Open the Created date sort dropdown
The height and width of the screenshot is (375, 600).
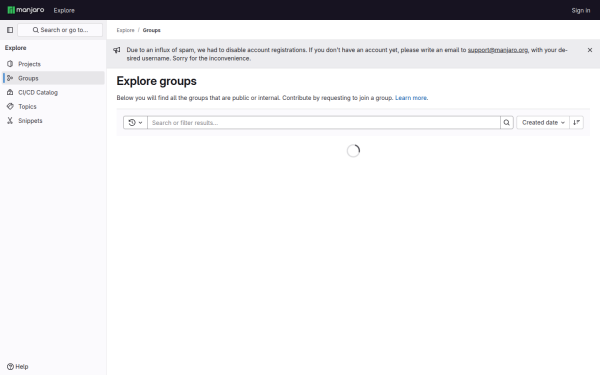543,122
